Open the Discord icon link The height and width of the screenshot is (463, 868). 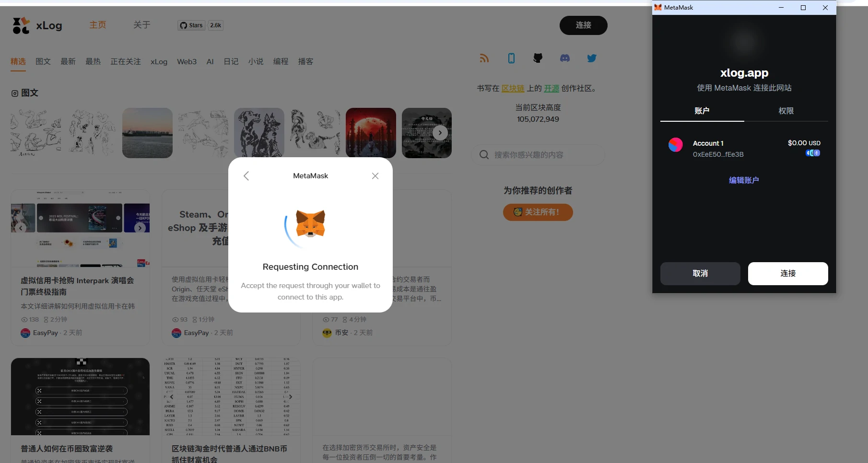[565, 58]
